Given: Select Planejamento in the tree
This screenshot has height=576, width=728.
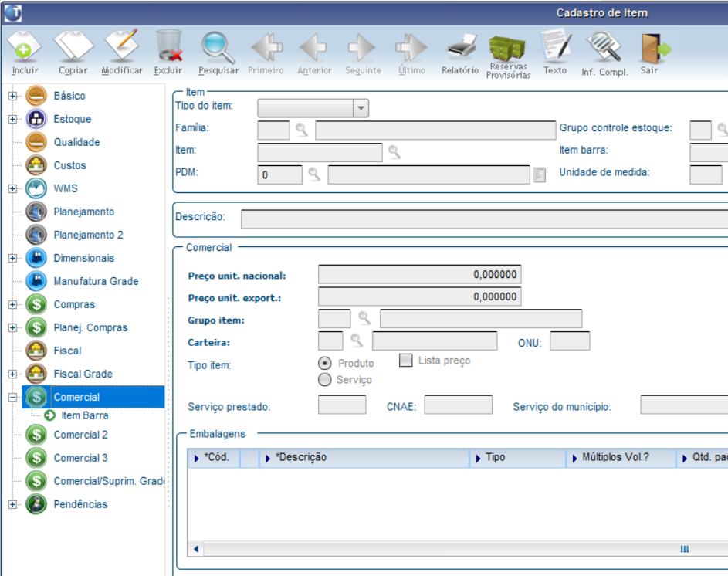Looking at the screenshot, I should [x=83, y=212].
